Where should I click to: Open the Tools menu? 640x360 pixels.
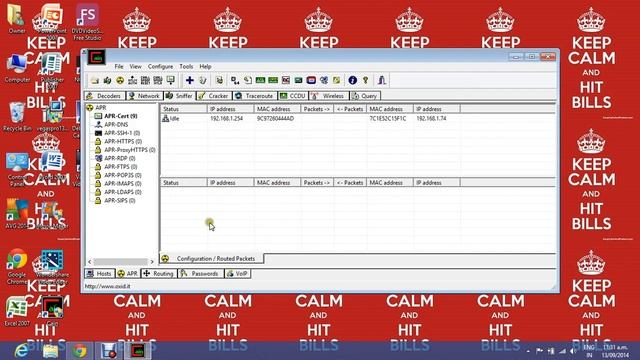tap(186, 67)
